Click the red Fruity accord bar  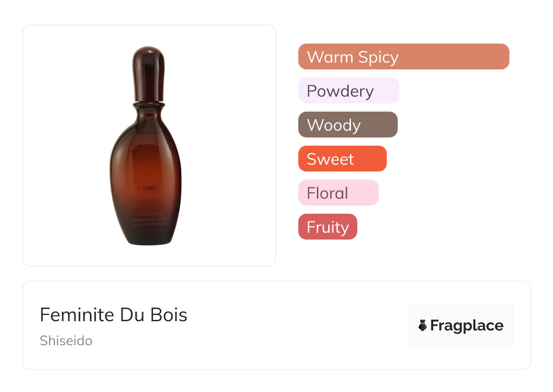(327, 227)
